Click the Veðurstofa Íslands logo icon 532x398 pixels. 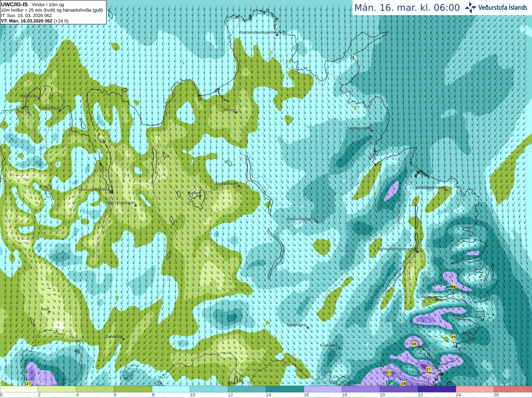pos(470,7)
